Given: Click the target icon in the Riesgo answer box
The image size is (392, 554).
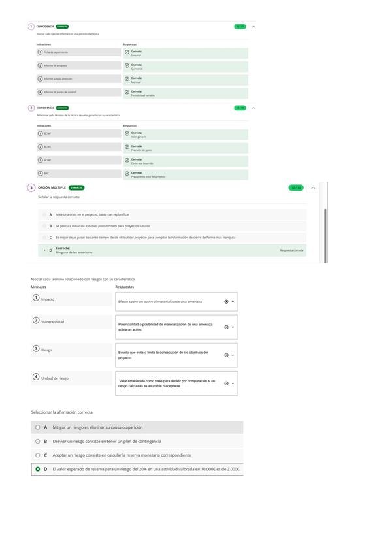Looking at the screenshot, I should 226,355.
